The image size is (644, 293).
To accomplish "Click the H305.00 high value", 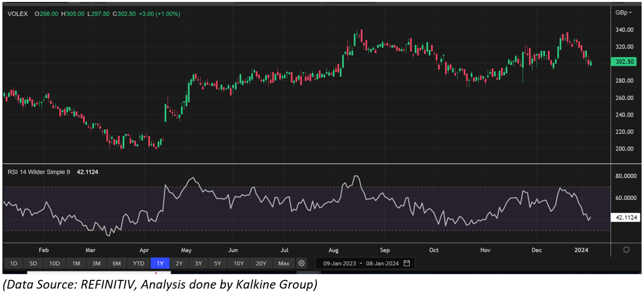I will pos(72,14).
